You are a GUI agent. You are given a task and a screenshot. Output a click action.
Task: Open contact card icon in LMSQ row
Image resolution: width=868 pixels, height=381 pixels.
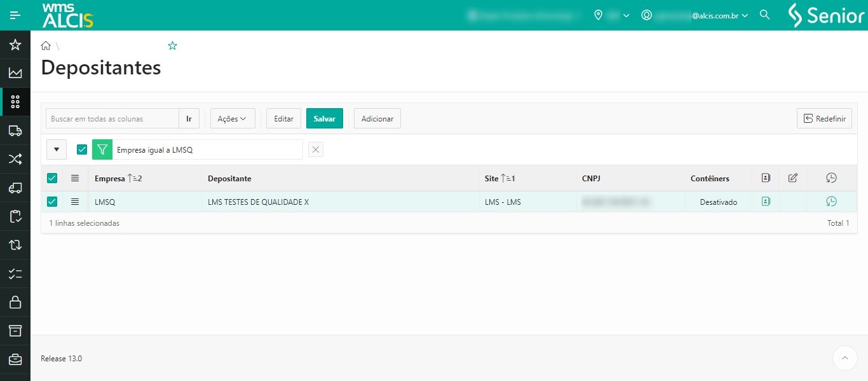[x=766, y=202]
